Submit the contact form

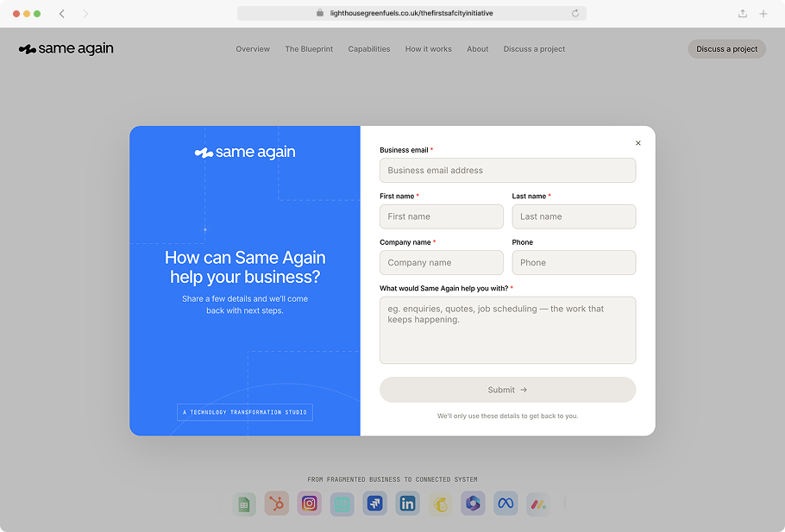pos(507,390)
